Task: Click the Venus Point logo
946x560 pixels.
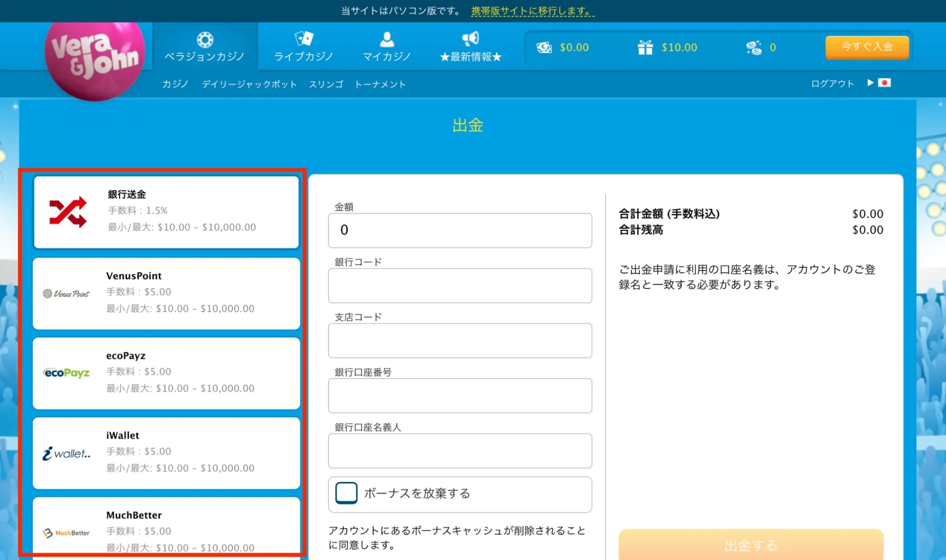Action: (x=66, y=294)
